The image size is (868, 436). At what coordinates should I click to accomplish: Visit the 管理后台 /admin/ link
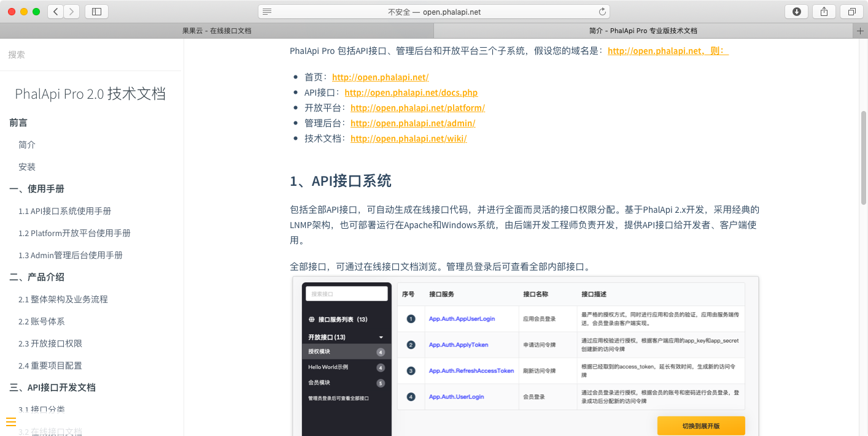(413, 123)
